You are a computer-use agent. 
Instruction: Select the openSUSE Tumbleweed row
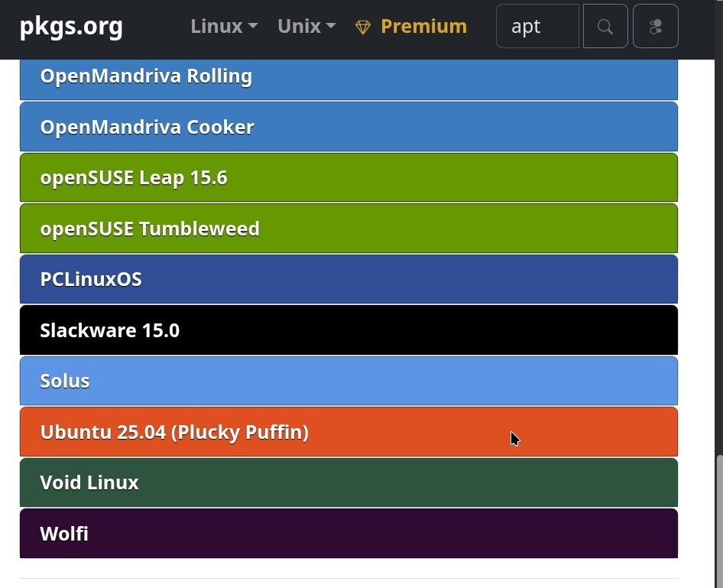[349, 229]
